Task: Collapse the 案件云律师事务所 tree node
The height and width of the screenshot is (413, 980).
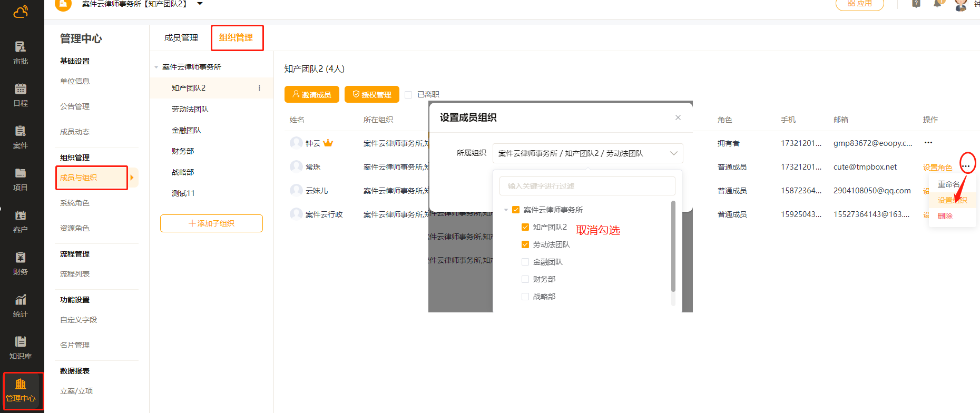Action: (156, 67)
